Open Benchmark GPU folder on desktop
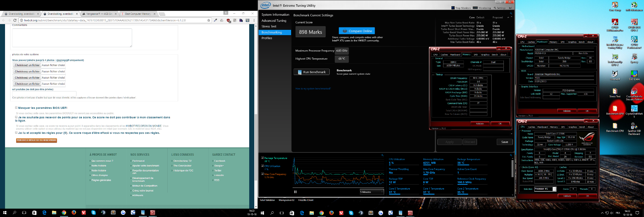 coord(615,110)
